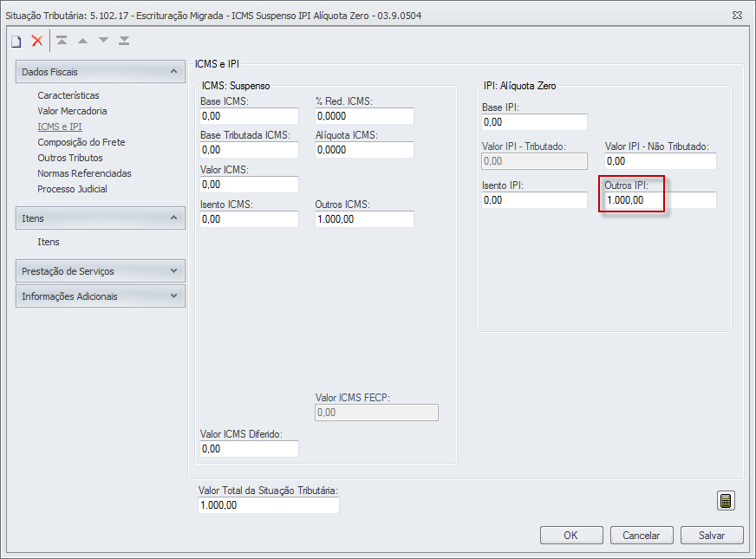The image size is (756, 559).
Task: Expand the Informações Adicionais section
Action: 174,296
